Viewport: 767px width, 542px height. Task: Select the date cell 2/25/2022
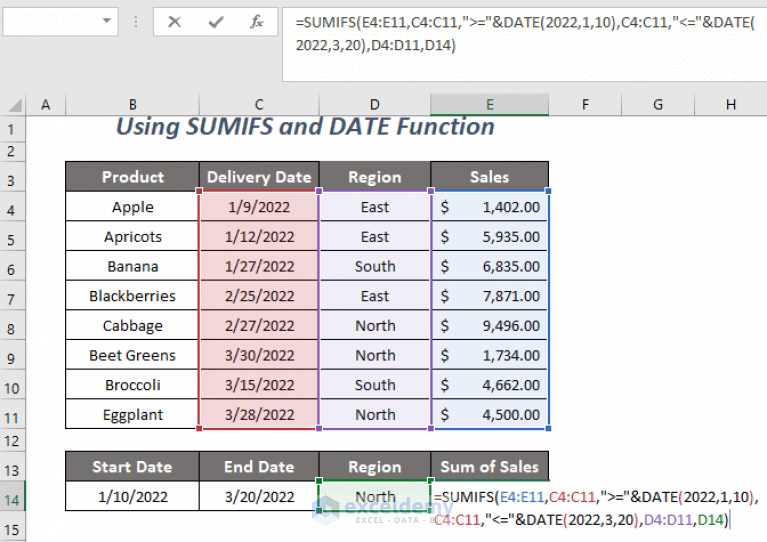pos(259,296)
